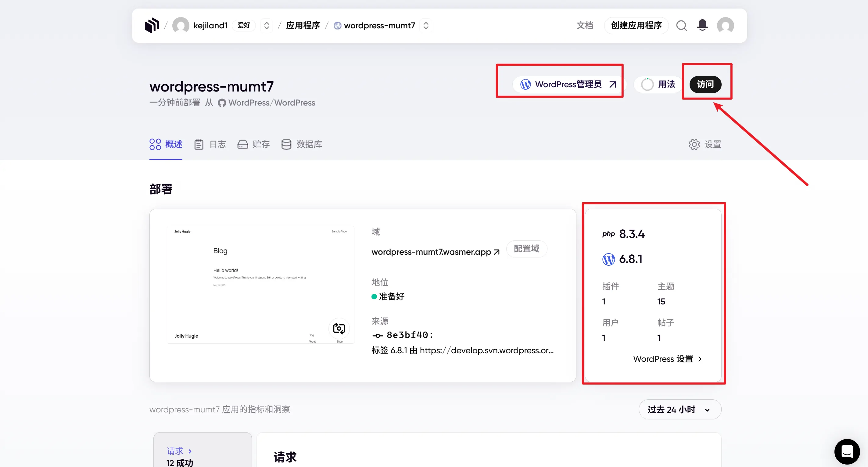The height and width of the screenshot is (467, 868).
Task: Click the 用户 count label
Action: pos(610,323)
